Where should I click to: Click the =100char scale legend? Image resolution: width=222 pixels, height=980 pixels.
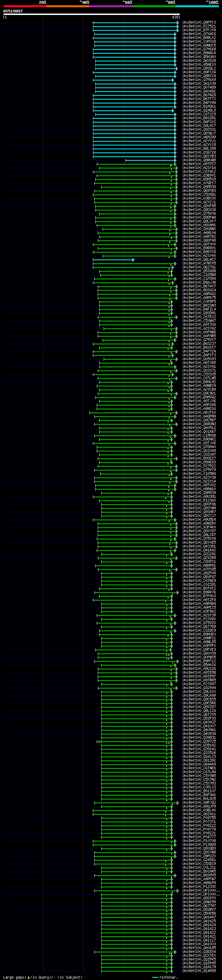coord(165,977)
